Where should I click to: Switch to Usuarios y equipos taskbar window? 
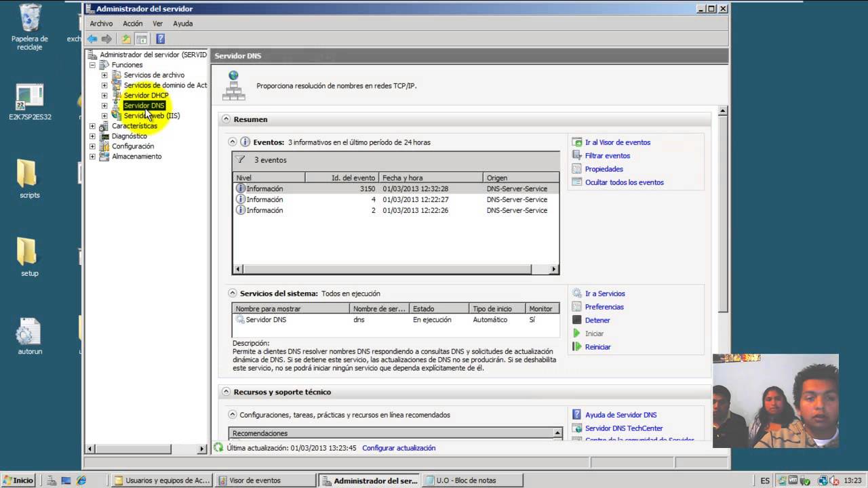161,481
